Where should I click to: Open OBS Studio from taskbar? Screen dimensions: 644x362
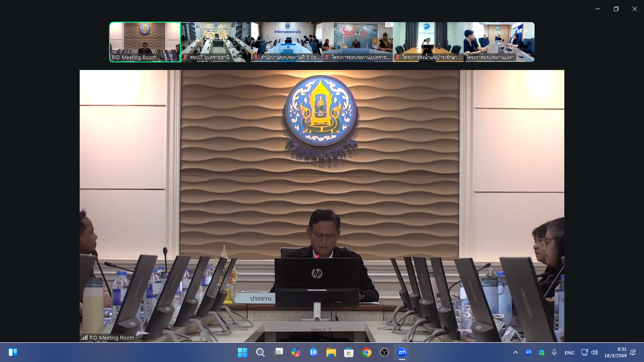coord(384,353)
